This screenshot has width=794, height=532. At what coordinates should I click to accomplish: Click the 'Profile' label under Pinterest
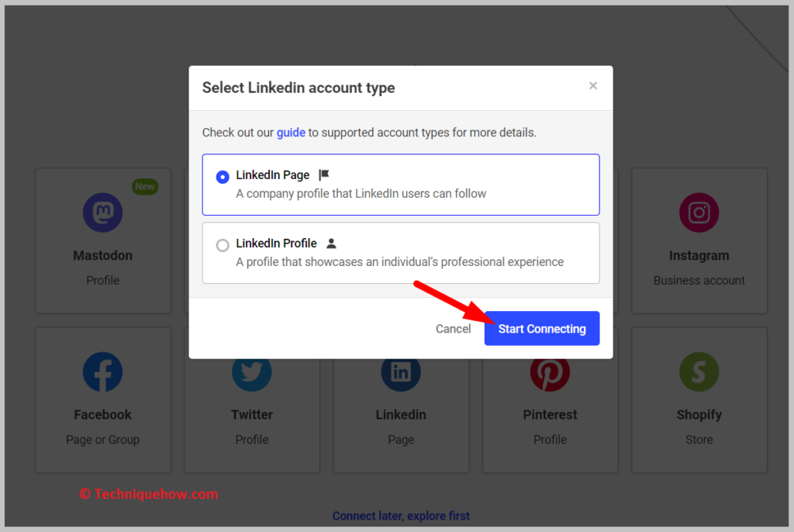tap(550, 440)
